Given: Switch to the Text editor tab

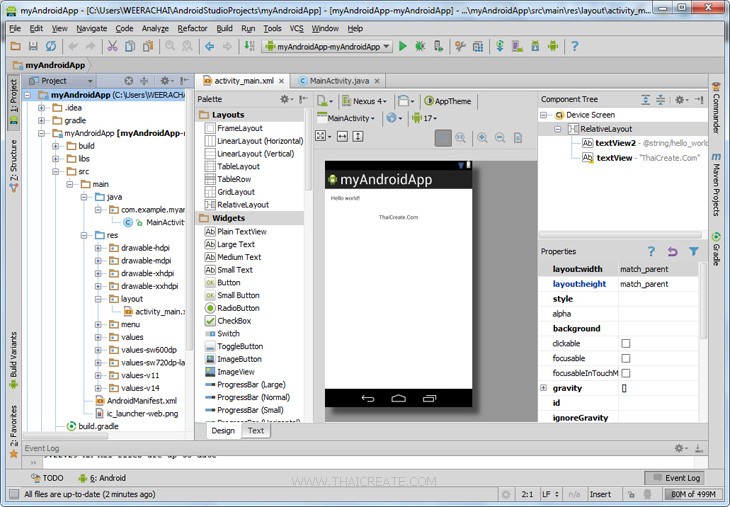Looking at the screenshot, I should 256,431.
